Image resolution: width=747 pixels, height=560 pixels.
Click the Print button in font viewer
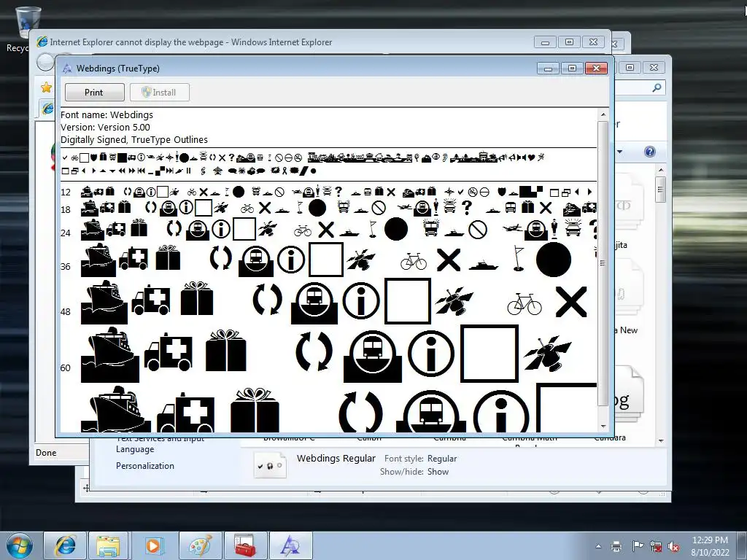[94, 93]
